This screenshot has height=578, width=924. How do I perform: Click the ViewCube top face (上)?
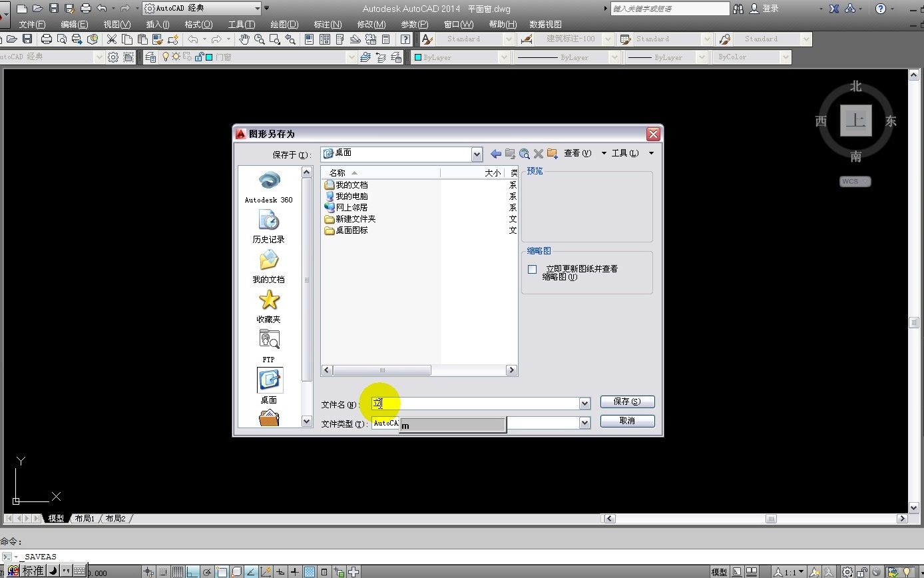855,121
